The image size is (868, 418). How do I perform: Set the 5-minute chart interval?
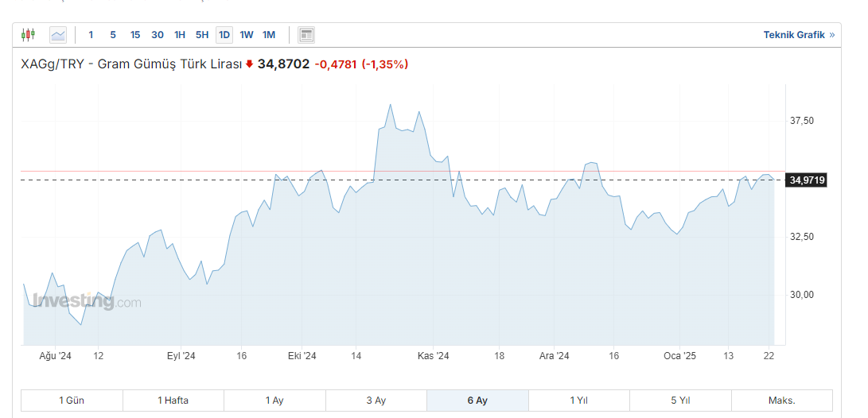(x=113, y=35)
